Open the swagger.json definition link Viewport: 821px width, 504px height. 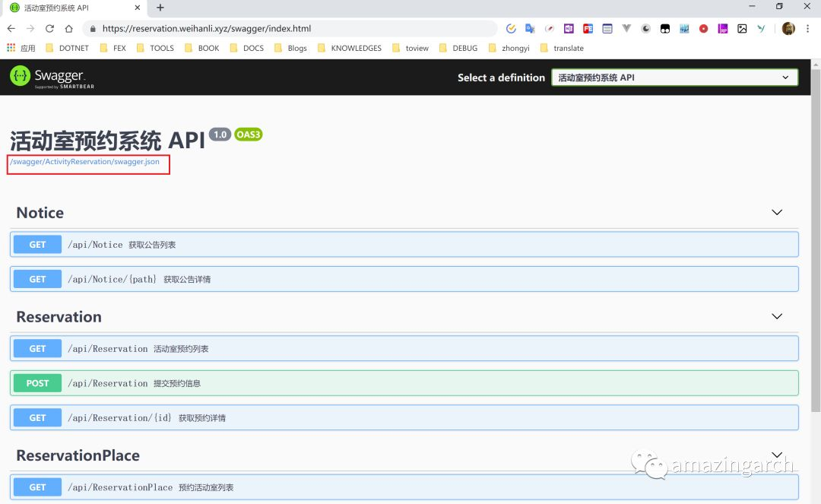[x=85, y=162]
